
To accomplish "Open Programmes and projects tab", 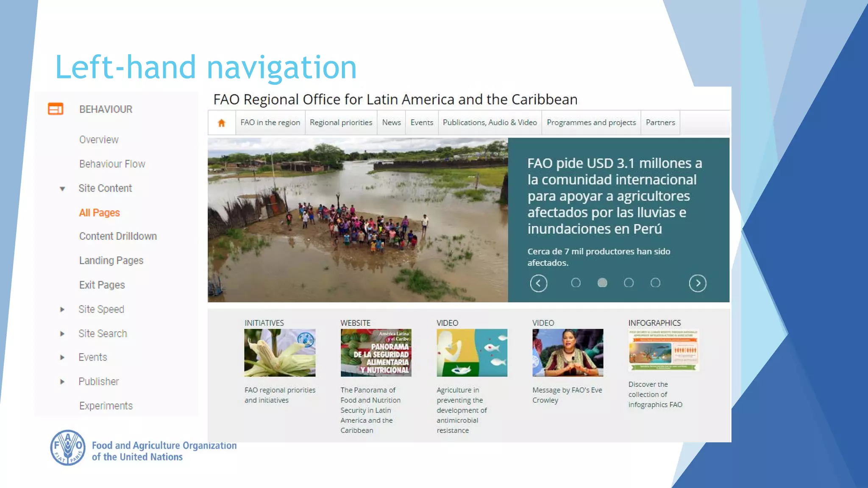I will 591,122.
